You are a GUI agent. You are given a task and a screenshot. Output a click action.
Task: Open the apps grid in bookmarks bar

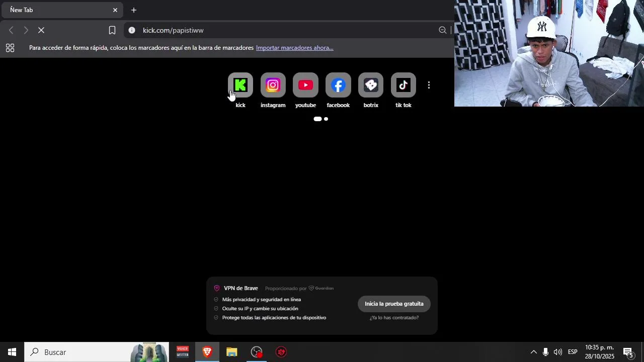pyautogui.click(x=10, y=48)
